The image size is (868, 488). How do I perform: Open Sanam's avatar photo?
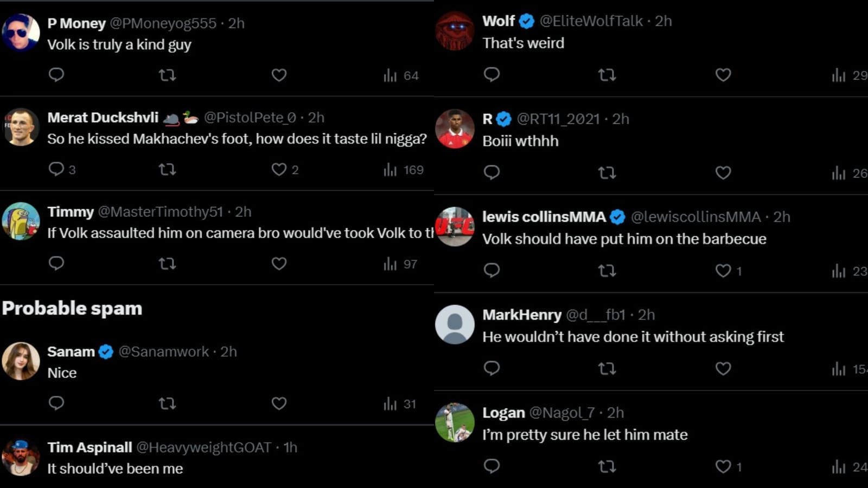[21, 361]
